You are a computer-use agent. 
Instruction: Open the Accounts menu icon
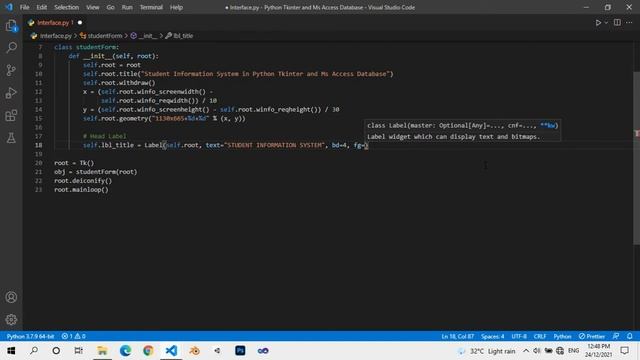coord(11,297)
